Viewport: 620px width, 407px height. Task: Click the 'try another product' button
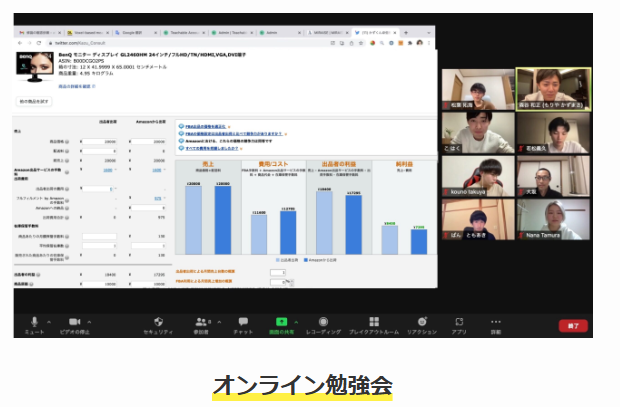click(33, 103)
